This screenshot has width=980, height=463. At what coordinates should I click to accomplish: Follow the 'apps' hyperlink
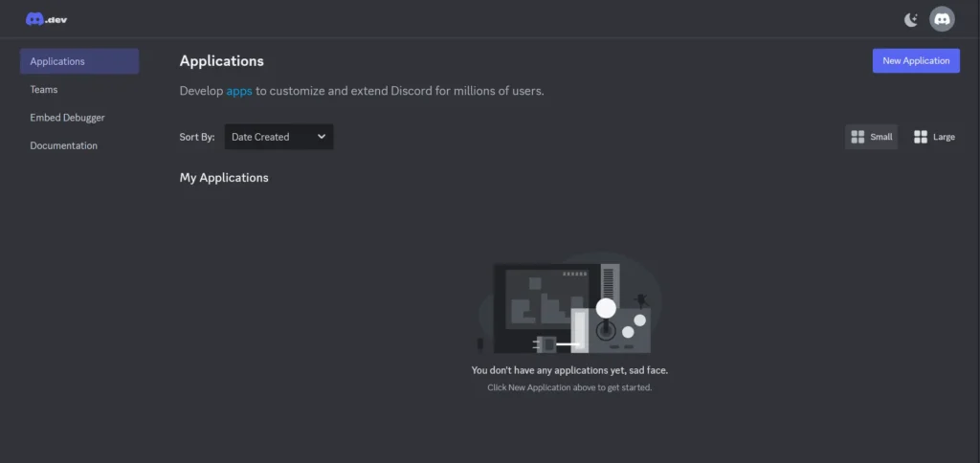239,91
